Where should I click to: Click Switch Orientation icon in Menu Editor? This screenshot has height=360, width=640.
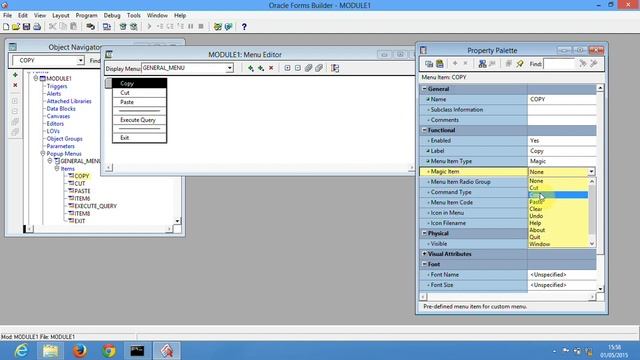[x=335, y=68]
